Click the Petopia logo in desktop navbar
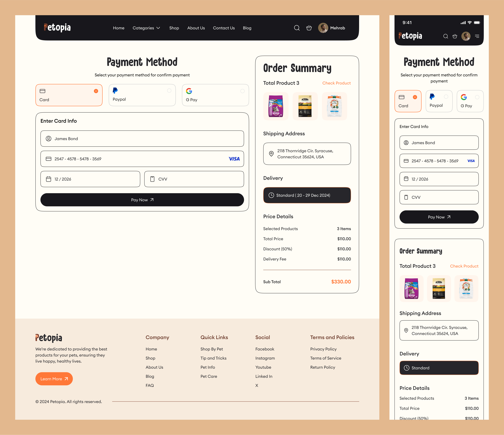Viewport: 504px width, 435px height. click(x=57, y=28)
